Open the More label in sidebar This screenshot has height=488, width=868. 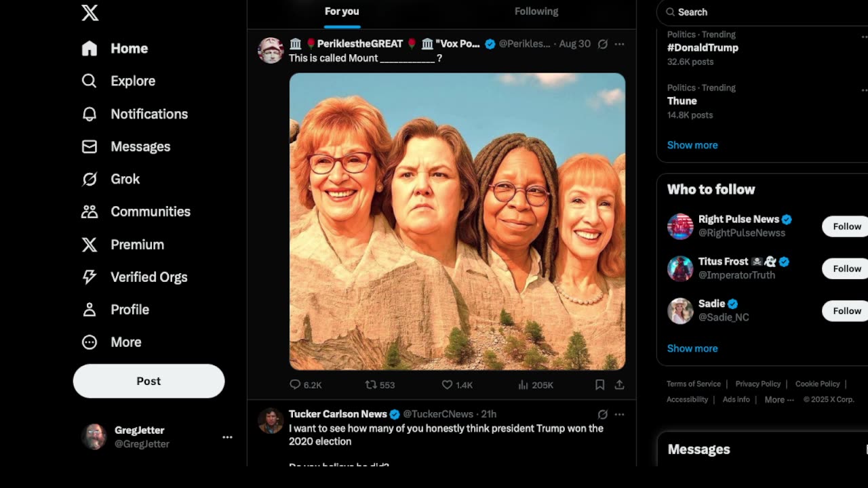click(x=126, y=342)
